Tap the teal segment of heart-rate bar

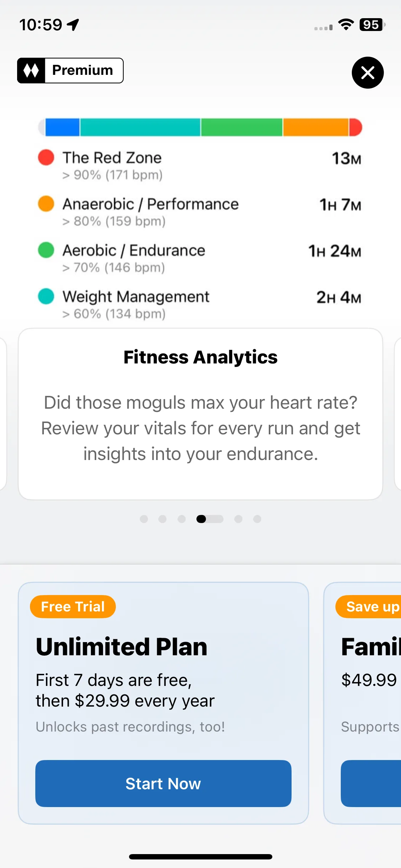(x=140, y=128)
